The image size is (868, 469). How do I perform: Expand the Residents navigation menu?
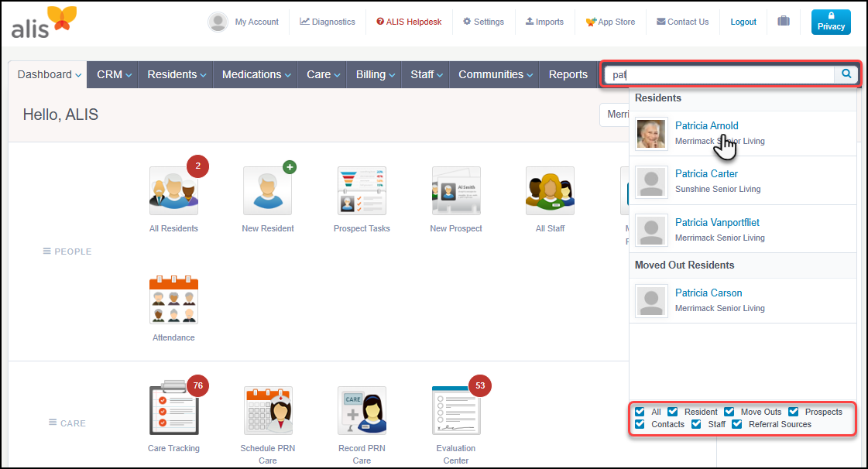point(175,74)
